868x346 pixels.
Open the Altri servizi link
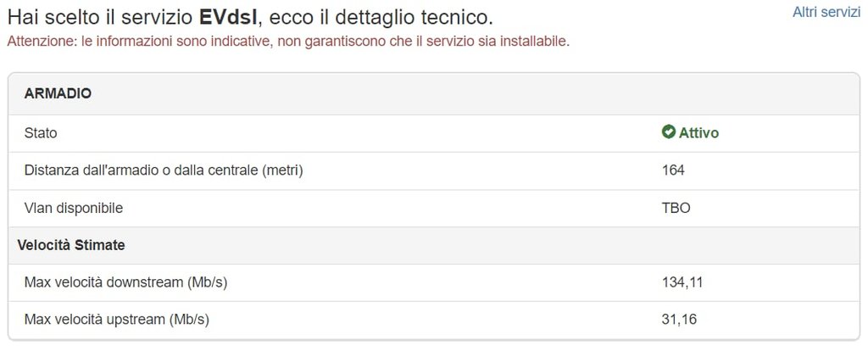(x=826, y=12)
